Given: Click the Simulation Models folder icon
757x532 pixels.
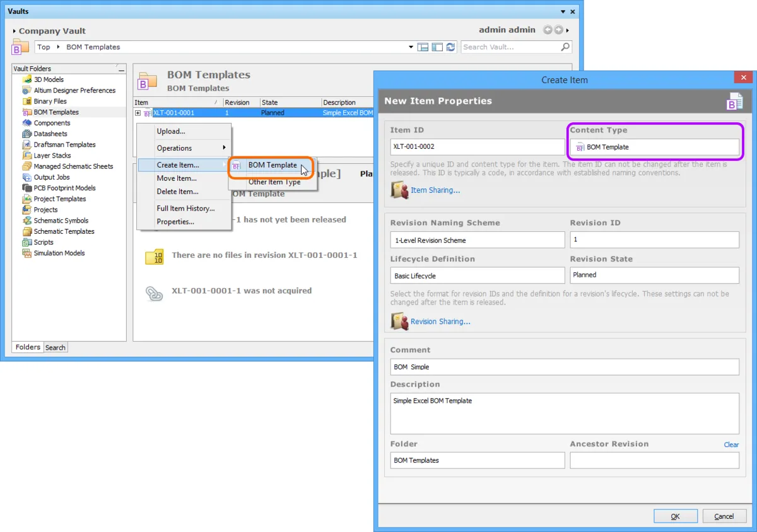Looking at the screenshot, I should tap(27, 253).
